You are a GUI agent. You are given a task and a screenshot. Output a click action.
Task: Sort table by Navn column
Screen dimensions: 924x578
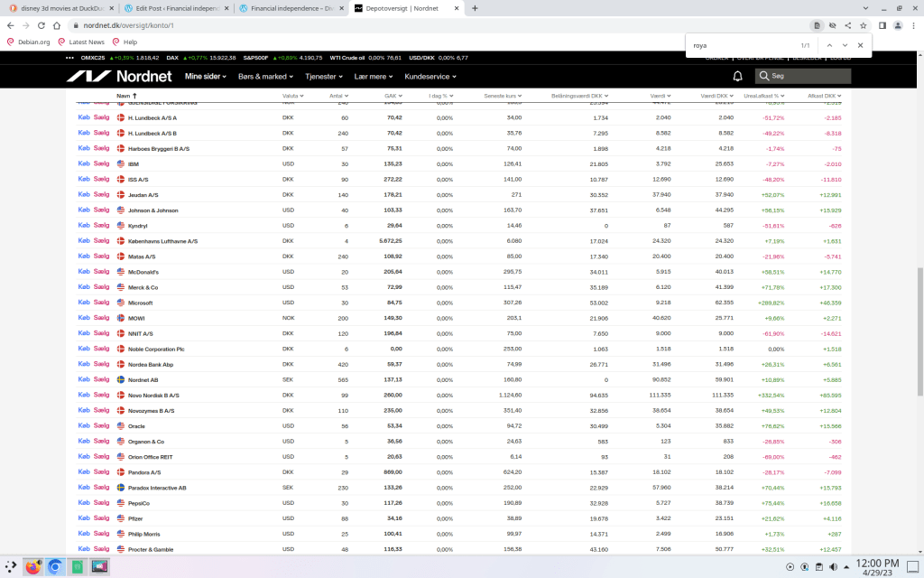125,95
